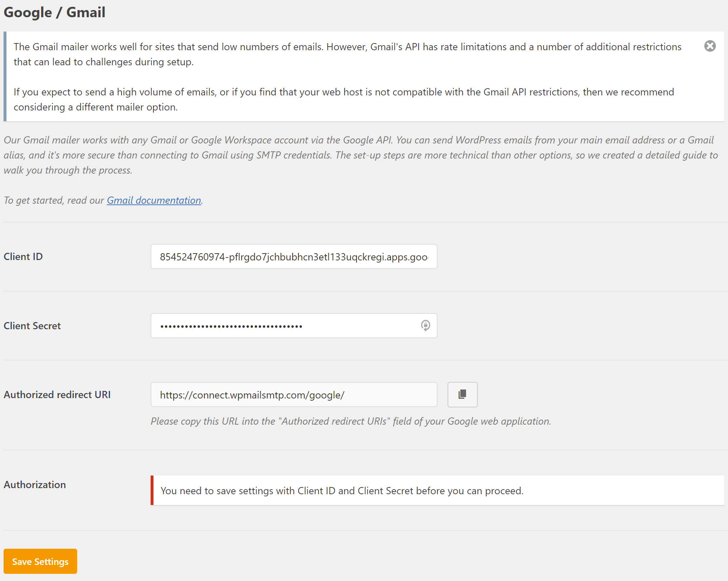Click the help text below the redirect URI
Viewport: 728px width, 581px height.
[351, 421]
